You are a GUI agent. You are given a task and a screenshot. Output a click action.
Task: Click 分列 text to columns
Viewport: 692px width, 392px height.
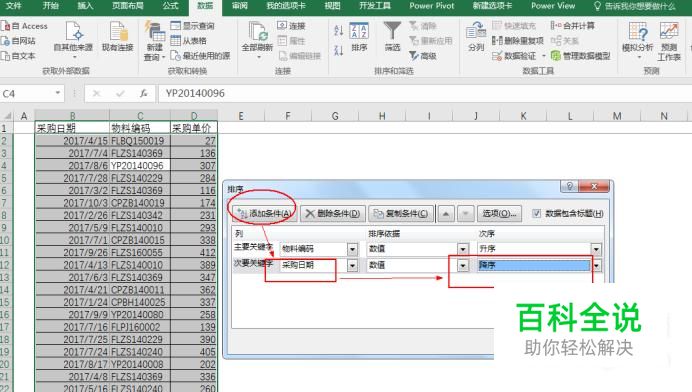point(476,38)
